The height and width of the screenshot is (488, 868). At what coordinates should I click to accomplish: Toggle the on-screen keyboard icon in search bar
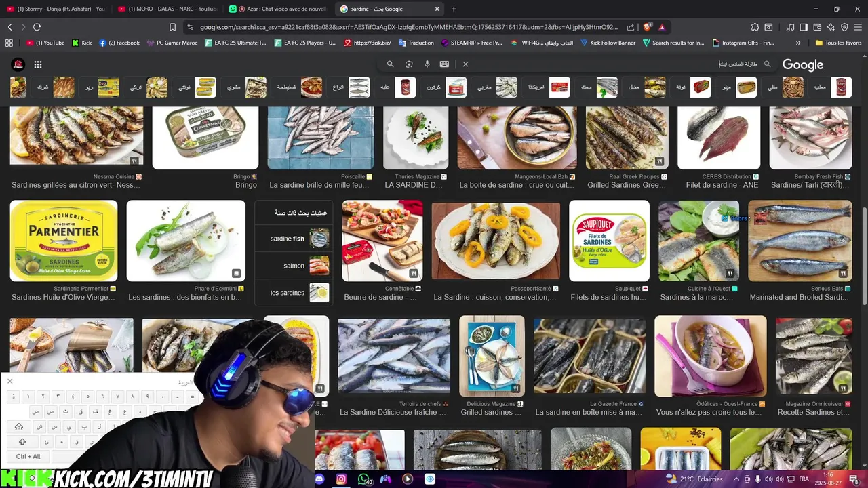(x=444, y=64)
